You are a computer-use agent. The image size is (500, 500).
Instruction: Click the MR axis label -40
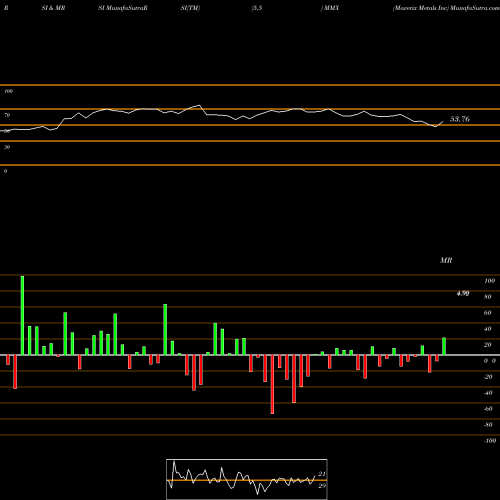coord(488,393)
